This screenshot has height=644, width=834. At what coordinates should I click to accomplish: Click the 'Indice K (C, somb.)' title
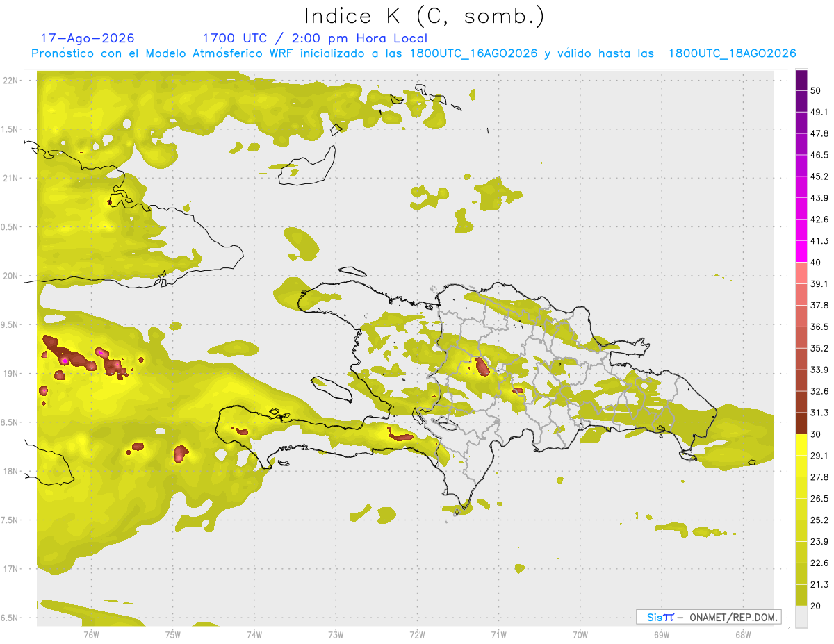(424, 16)
